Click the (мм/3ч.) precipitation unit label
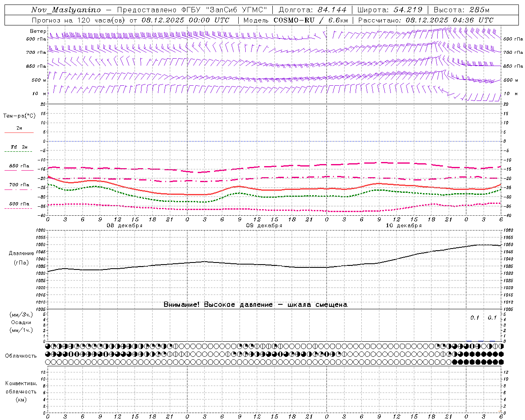This screenshot has width=525, height=420. pos(21,315)
